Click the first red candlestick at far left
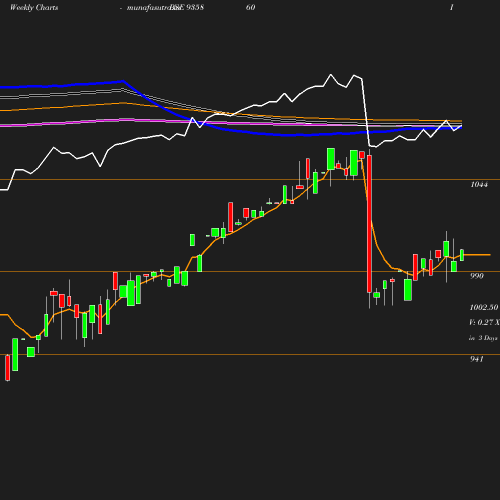 pyautogui.click(x=8, y=368)
